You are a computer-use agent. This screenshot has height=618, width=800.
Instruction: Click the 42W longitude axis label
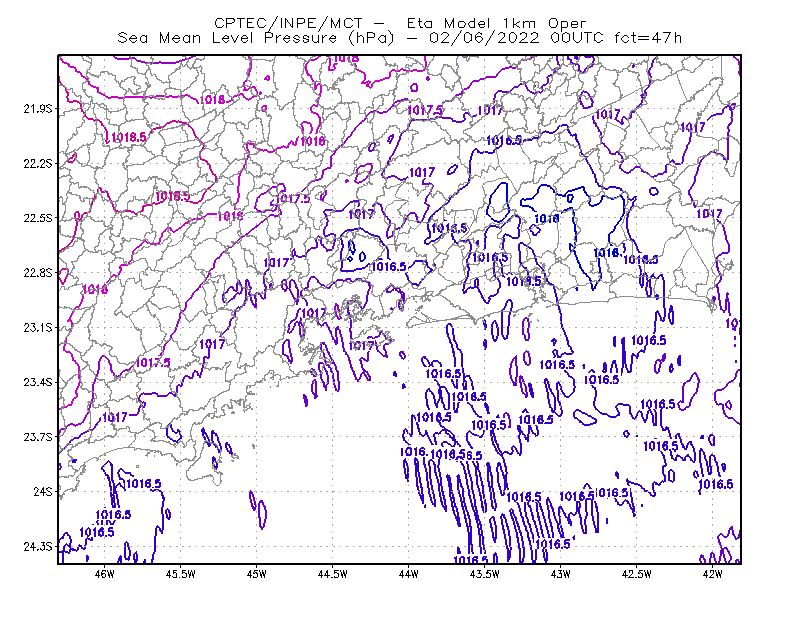712,574
